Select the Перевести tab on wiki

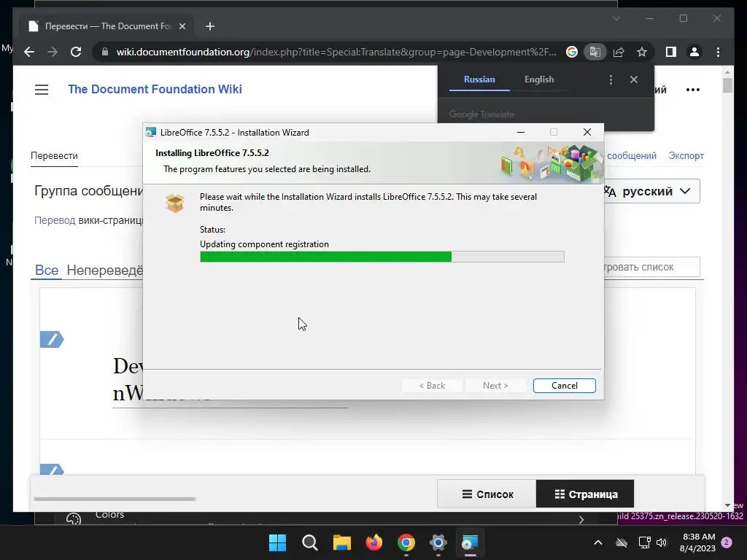(x=54, y=156)
